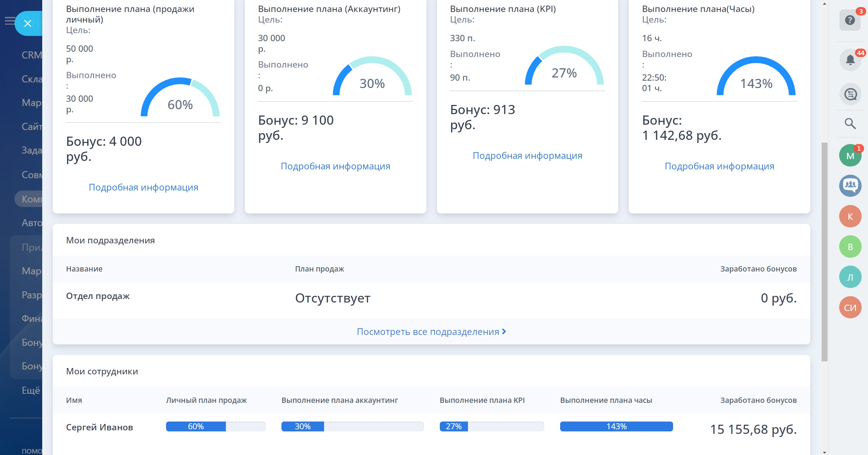
Task: Click the page's vertical scrollbar thumb
Action: [x=824, y=252]
